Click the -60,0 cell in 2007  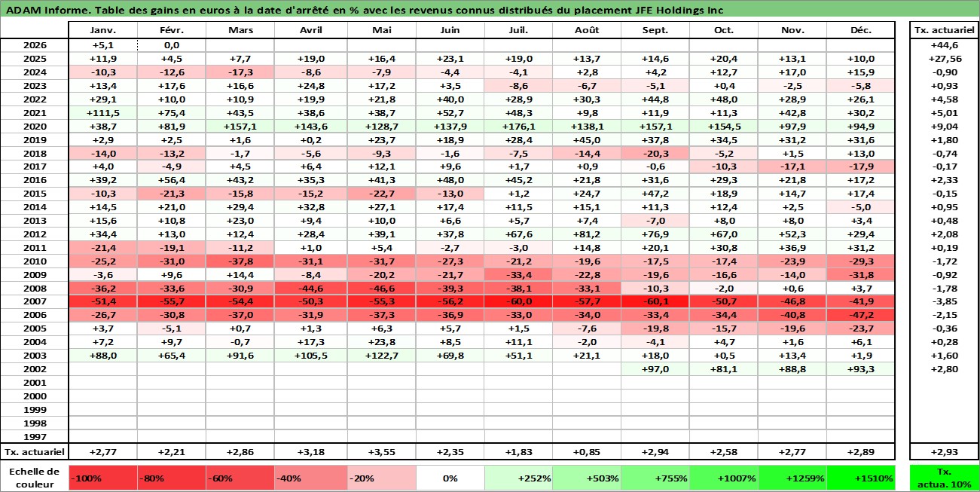click(x=517, y=301)
